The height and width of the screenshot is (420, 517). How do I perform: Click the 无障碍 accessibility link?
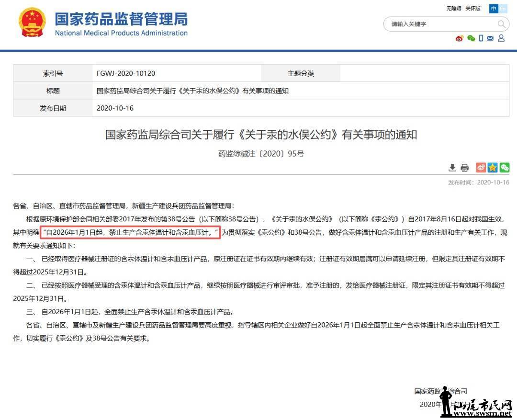(454, 9)
